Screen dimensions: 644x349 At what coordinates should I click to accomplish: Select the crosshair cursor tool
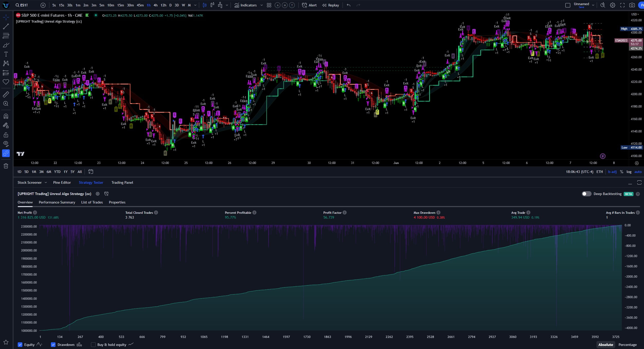pos(6,17)
